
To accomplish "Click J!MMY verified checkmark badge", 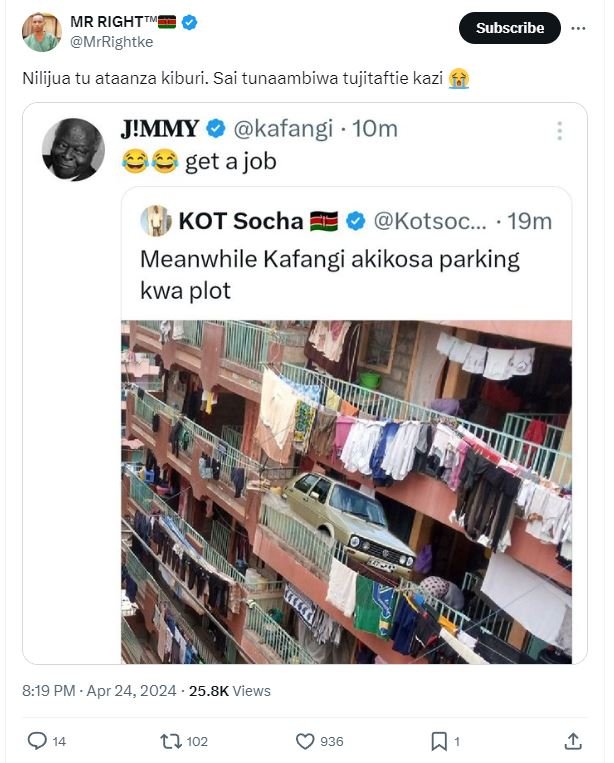I will [x=215, y=129].
